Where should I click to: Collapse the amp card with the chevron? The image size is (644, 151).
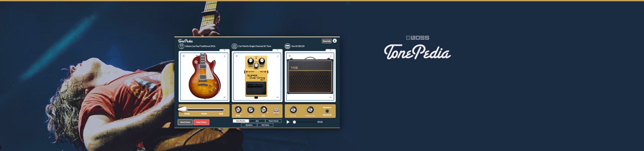point(331,97)
